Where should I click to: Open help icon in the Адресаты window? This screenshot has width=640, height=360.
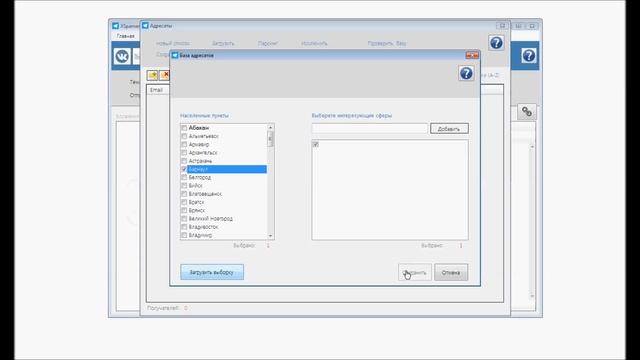pyautogui.click(x=496, y=43)
